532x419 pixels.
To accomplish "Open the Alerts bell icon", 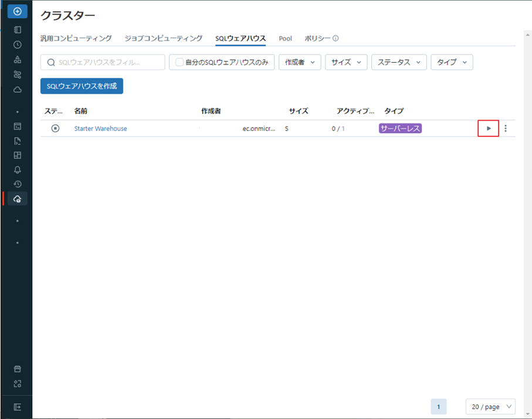I will (x=18, y=170).
